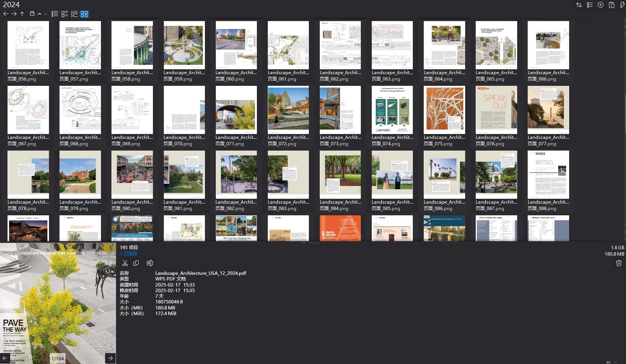The width and height of the screenshot is (626, 364).
Task: Delete selected file with trash icon
Action: coord(618,263)
